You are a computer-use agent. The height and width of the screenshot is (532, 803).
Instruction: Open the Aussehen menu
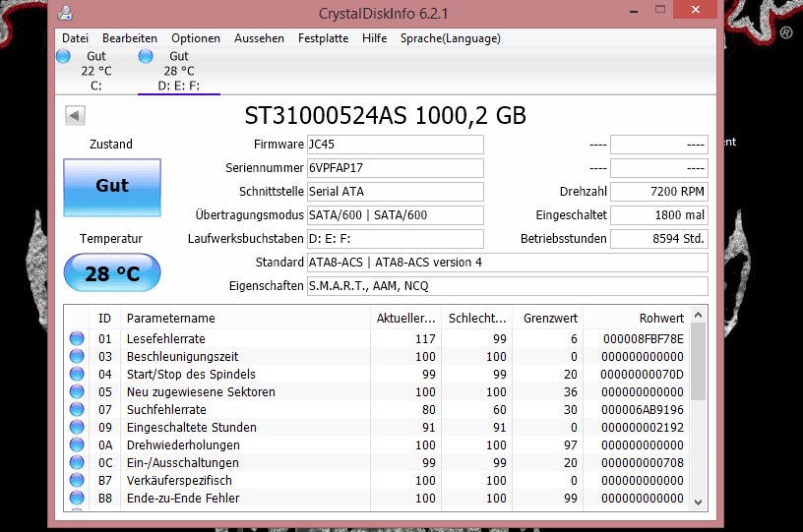point(259,38)
